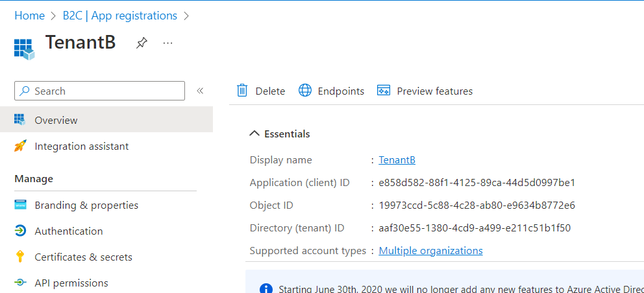Pin TenantB using the pin icon
The width and height of the screenshot is (644, 293).
[142, 43]
